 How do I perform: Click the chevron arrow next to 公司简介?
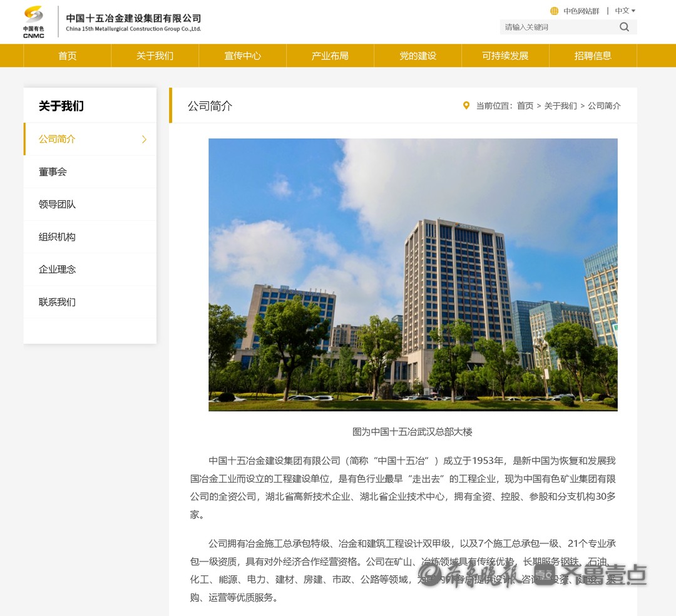144,139
